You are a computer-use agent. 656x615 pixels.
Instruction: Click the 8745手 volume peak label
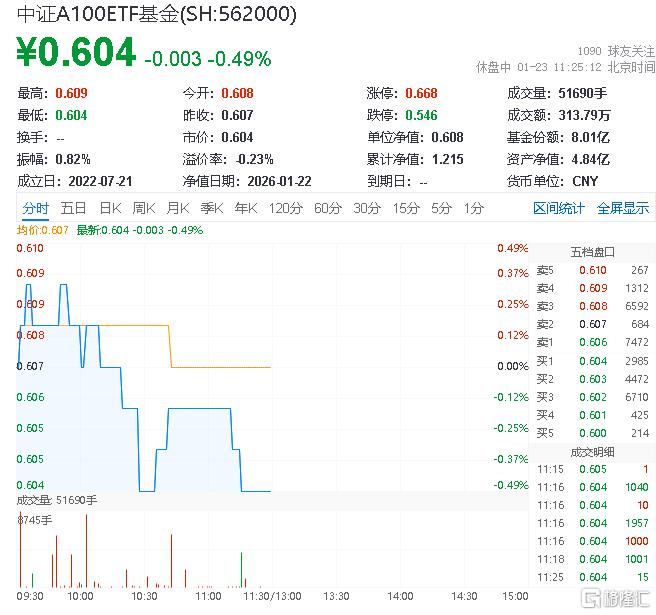[x=34, y=520]
